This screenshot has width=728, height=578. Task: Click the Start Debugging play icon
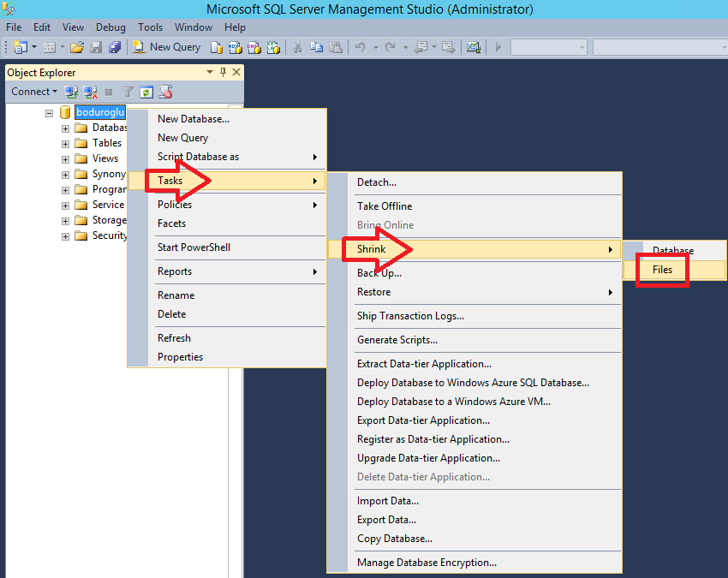point(498,47)
